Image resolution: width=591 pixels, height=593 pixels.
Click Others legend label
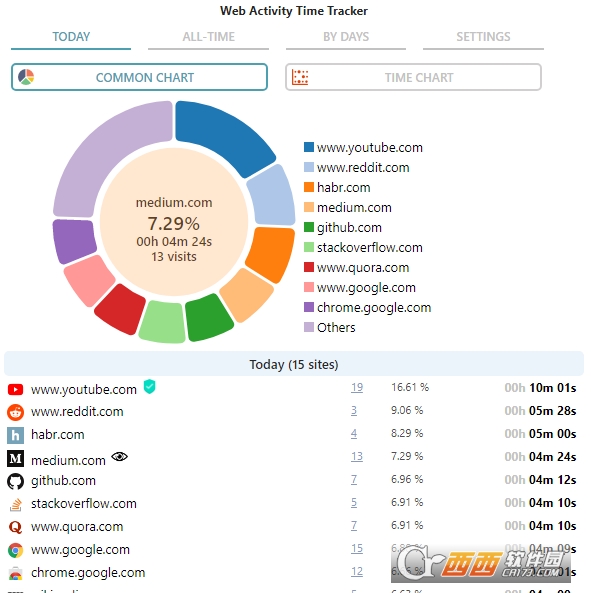click(336, 328)
